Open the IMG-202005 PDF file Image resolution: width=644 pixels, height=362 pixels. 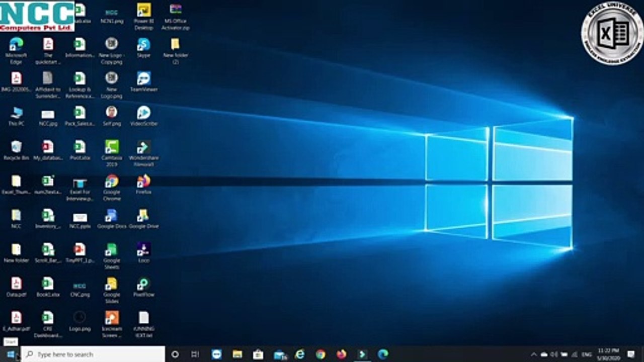point(16,82)
